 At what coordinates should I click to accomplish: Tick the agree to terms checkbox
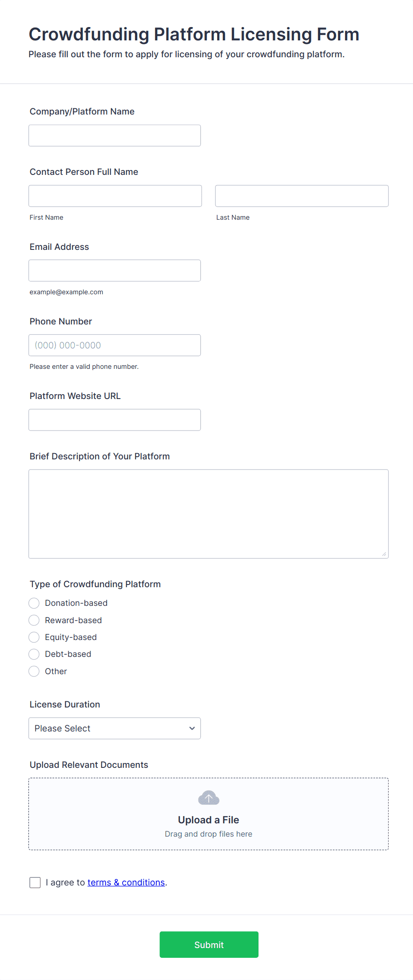(35, 882)
